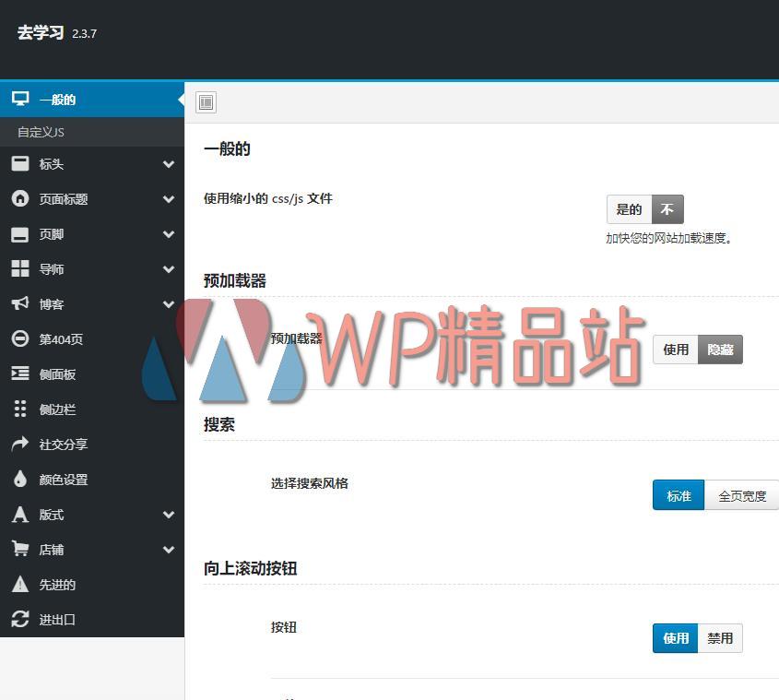
Task: Select the 第404页 sidebar icon
Action: [x=20, y=338]
